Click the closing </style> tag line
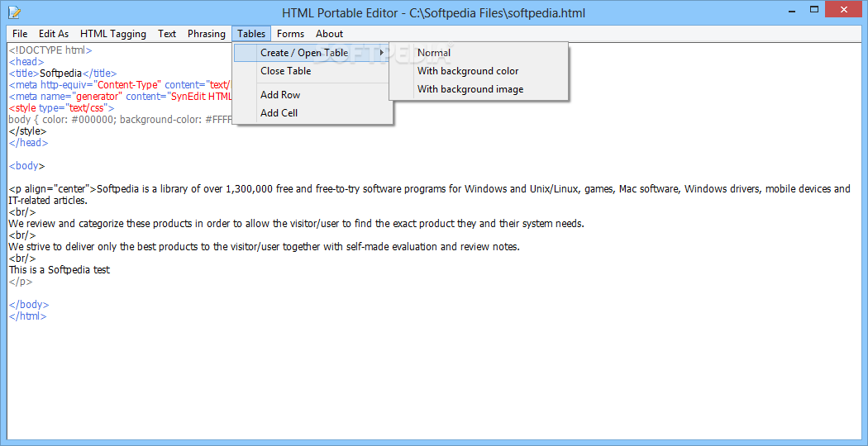 27,131
